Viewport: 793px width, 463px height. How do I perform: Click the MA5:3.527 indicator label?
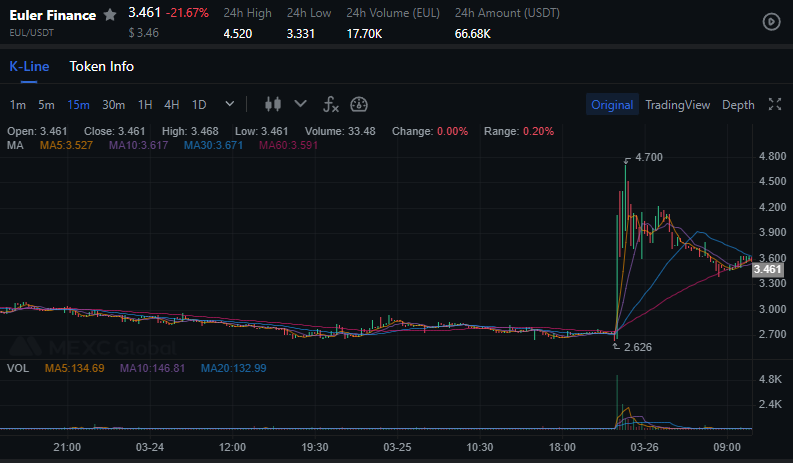tap(66, 146)
